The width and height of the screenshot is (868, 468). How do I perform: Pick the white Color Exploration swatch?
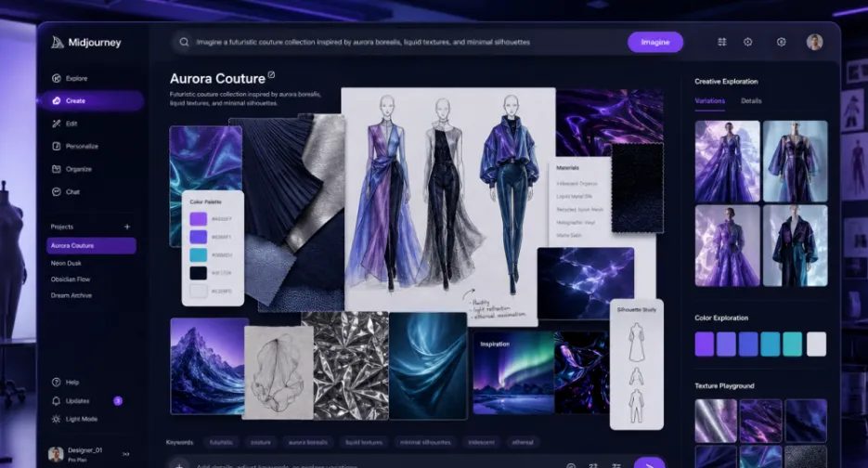[816, 344]
